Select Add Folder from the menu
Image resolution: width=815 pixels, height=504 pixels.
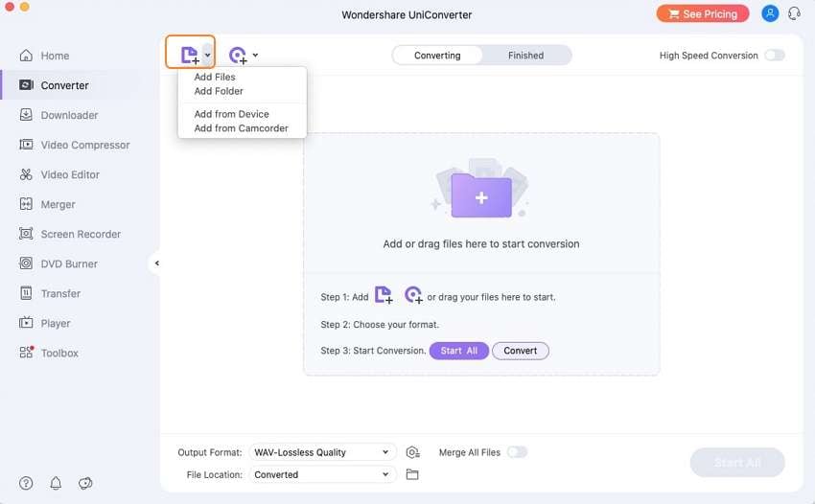219,91
